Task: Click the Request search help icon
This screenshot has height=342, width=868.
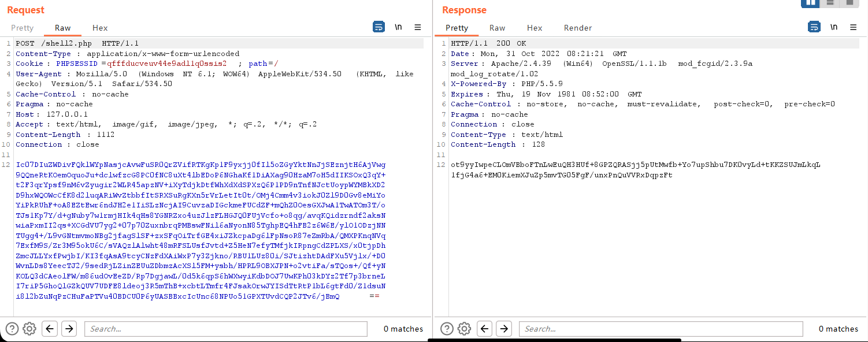Action: 12,329
